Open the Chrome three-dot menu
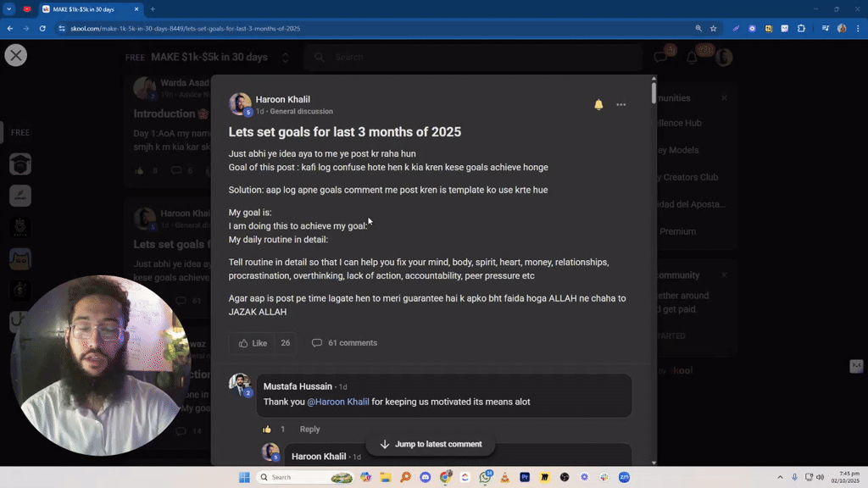 click(859, 28)
